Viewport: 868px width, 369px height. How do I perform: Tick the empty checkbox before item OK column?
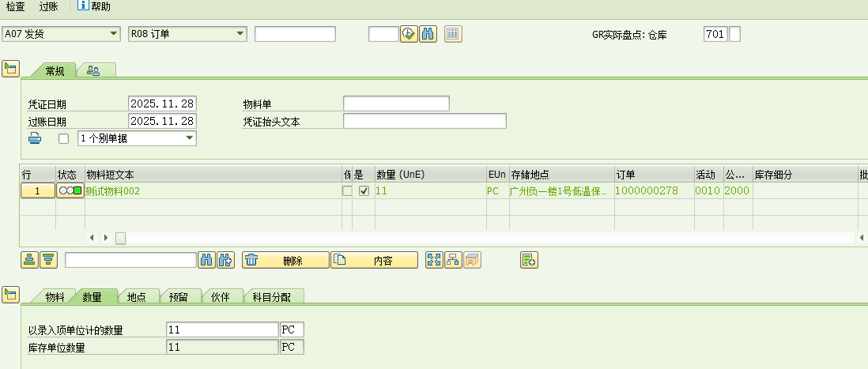(x=347, y=191)
